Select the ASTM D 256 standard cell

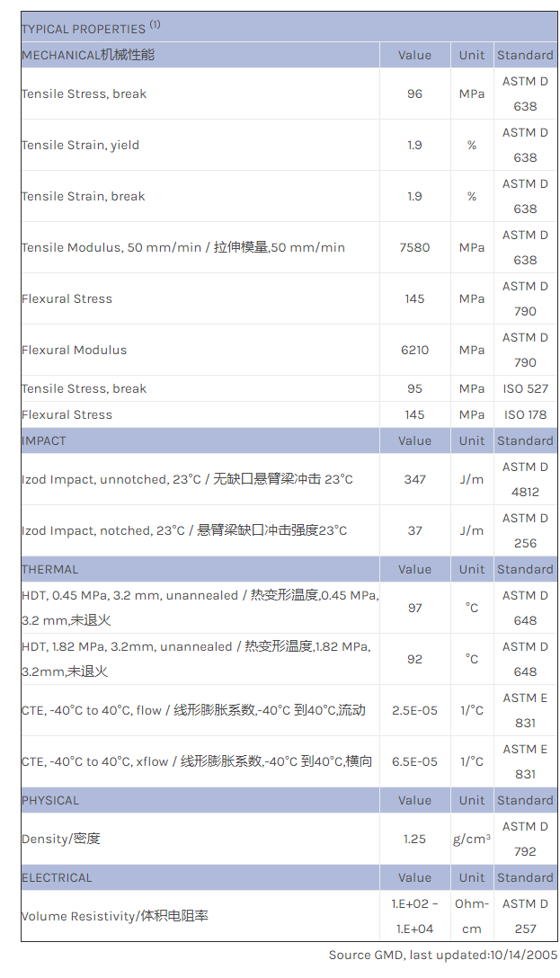525,530
